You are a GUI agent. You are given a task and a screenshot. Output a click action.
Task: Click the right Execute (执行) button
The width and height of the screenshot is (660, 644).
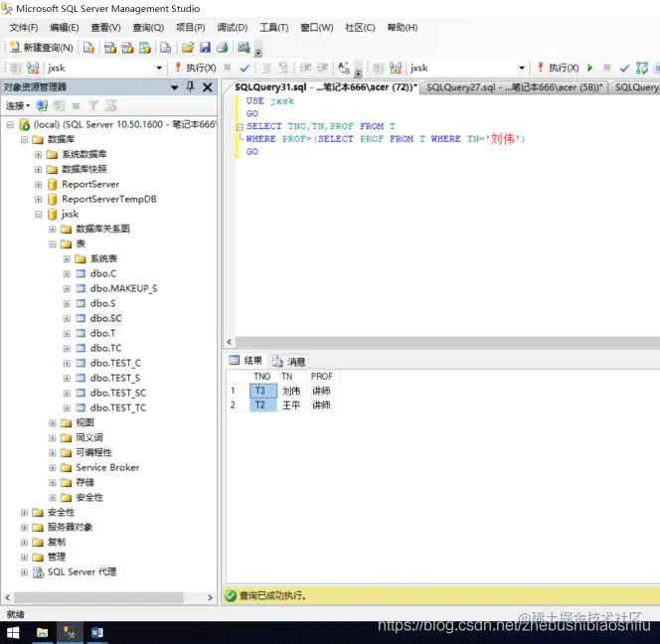[558, 68]
